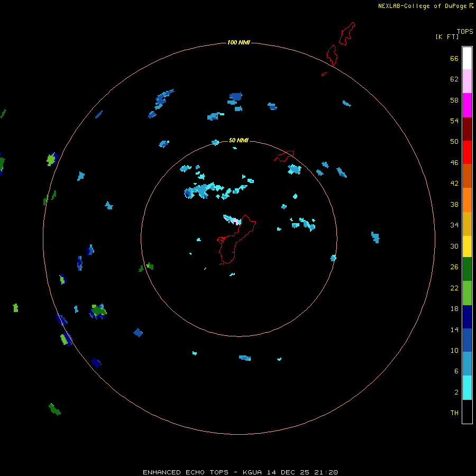The image size is (476, 476).
Task: Click the 18 legend value
Action: point(454,309)
